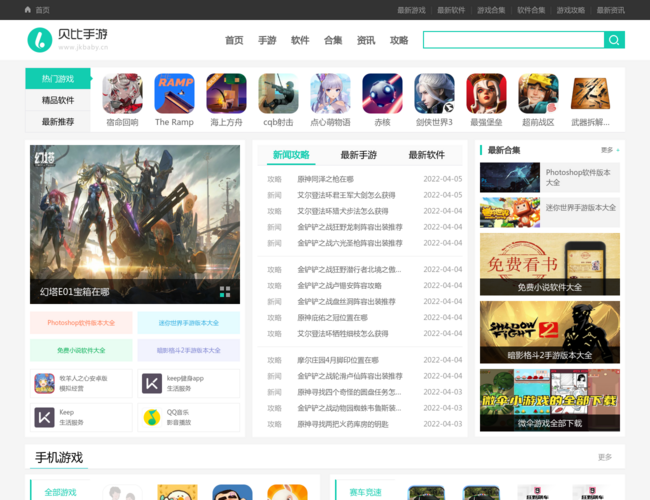Click green 免费小说软件大全 button
The height and width of the screenshot is (500, 650).
pos(81,350)
